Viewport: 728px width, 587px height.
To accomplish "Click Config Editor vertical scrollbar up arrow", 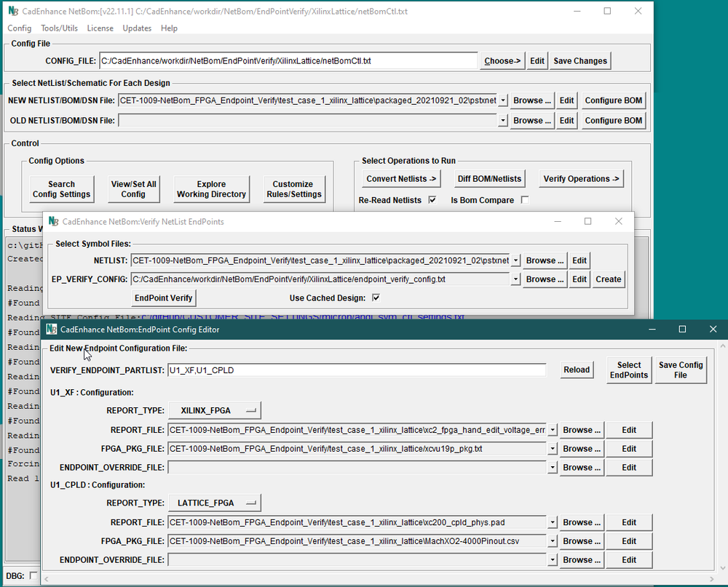I will (722, 346).
